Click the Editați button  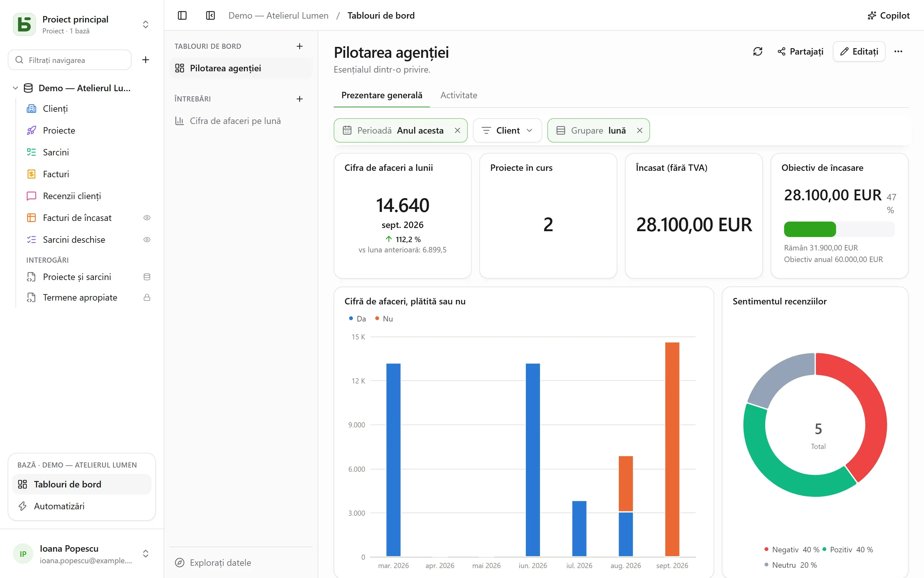coord(859,51)
